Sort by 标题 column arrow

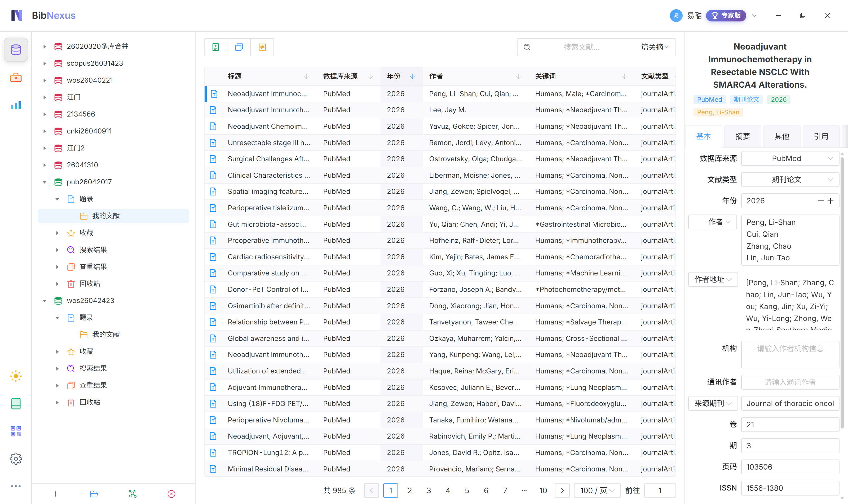pyautogui.click(x=306, y=77)
